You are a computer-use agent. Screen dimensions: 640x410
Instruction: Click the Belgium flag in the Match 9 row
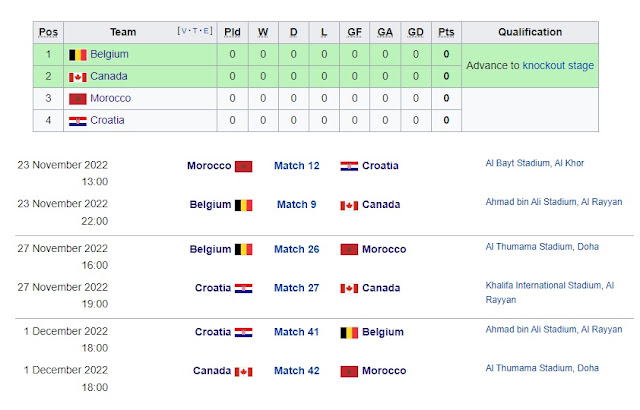point(244,205)
